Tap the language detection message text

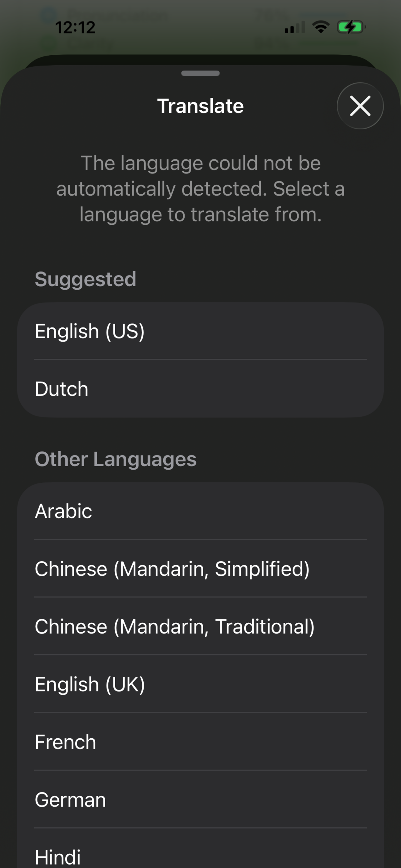click(x=200, y=188)
